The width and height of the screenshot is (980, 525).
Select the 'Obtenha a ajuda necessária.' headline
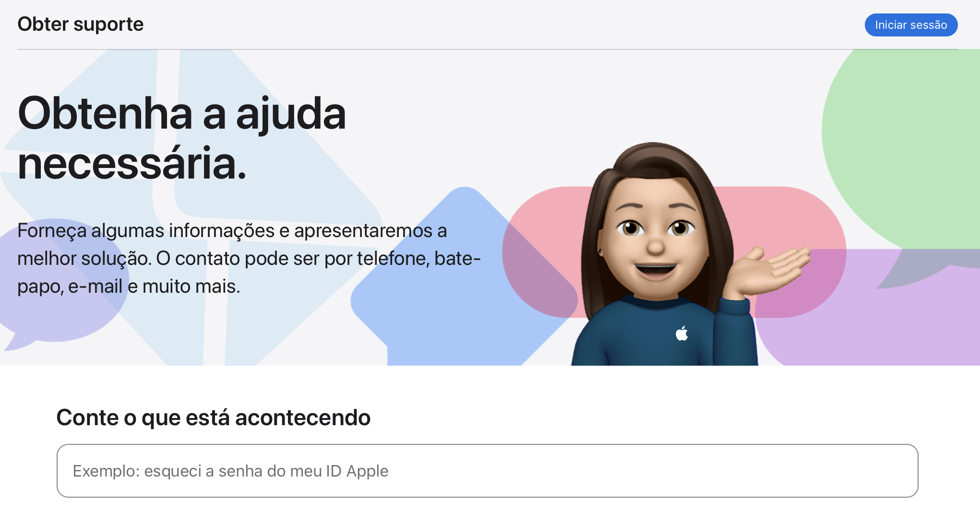click(181, 138)
